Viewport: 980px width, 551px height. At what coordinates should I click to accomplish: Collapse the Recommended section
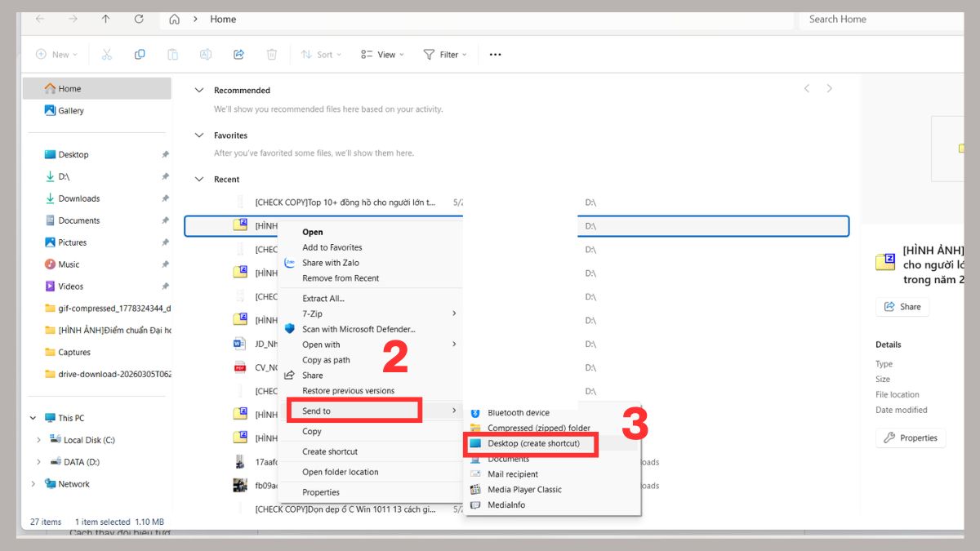point(199,91)
